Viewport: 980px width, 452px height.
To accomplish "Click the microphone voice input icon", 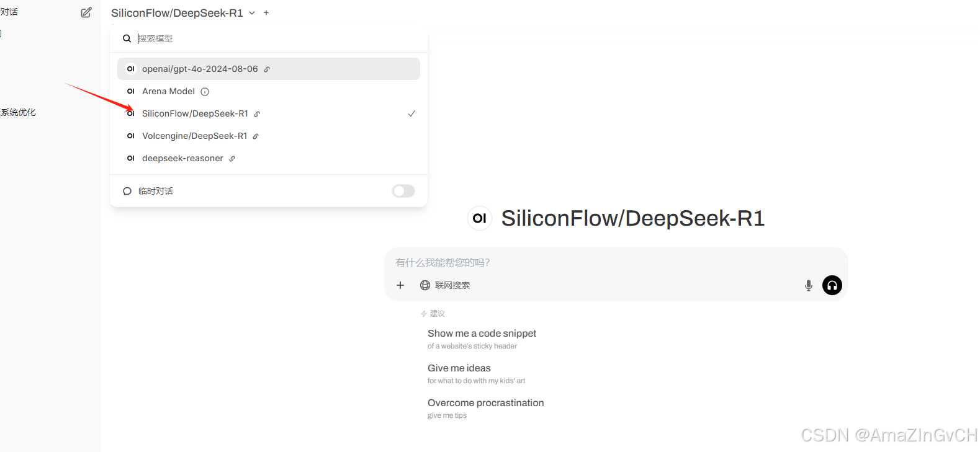I will pyautogui.click(x=808, y=285).
